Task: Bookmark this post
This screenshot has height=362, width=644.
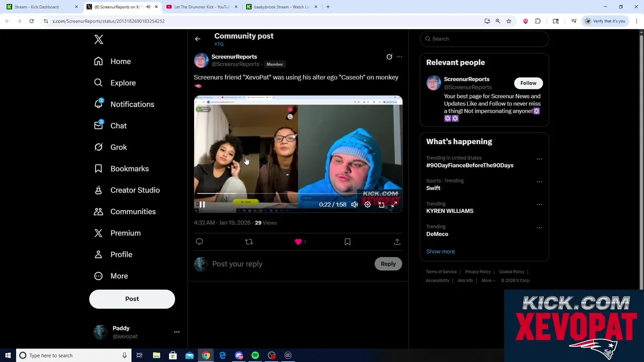Action: (347, 242)
